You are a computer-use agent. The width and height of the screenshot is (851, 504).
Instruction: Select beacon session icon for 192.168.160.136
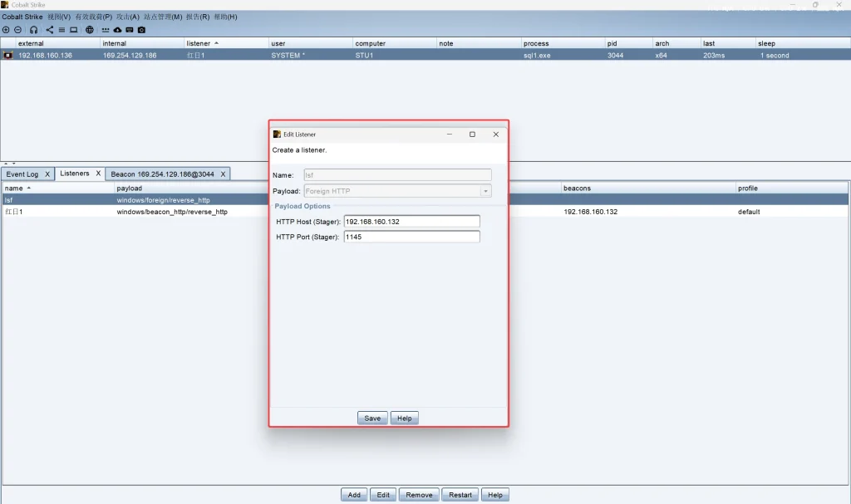click(x=7, y=56)
